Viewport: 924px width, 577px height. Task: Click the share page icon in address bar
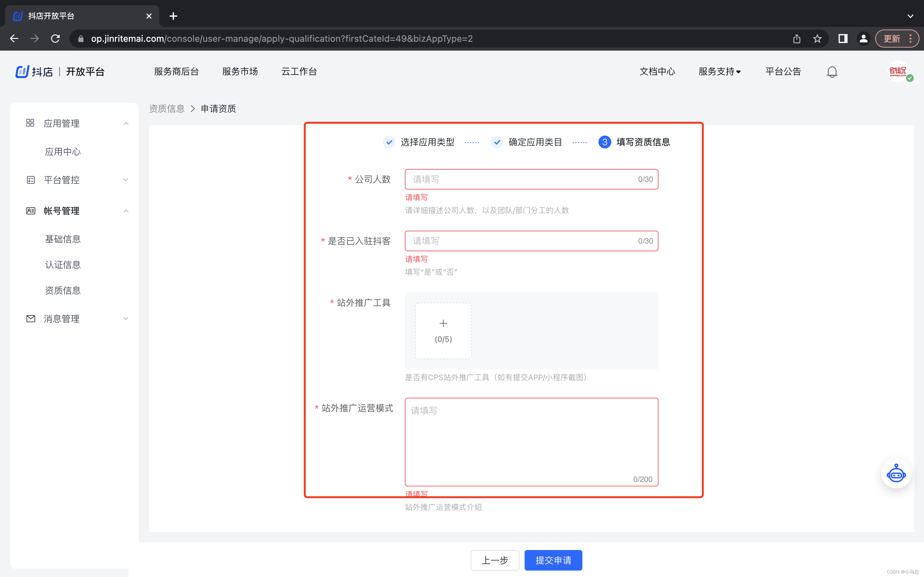click(797, 39)
